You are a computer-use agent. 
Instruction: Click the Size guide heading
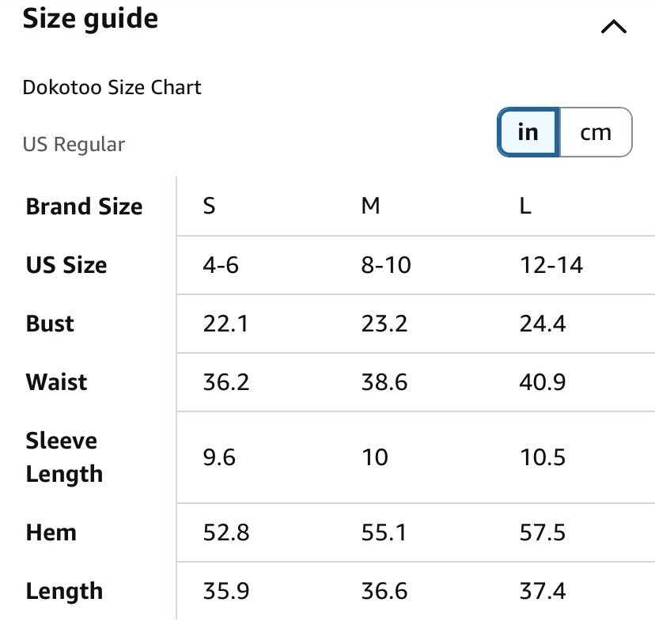point(90,19)
